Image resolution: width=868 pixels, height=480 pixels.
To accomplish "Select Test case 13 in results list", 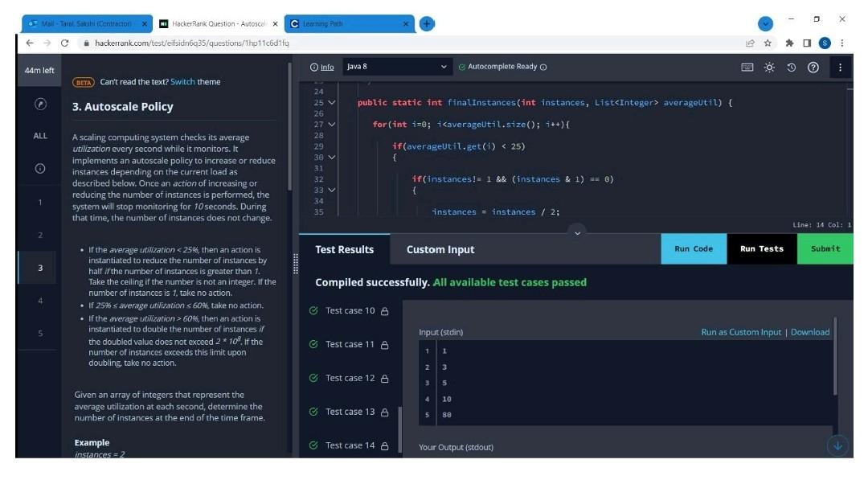I will (x=350, y=412).
